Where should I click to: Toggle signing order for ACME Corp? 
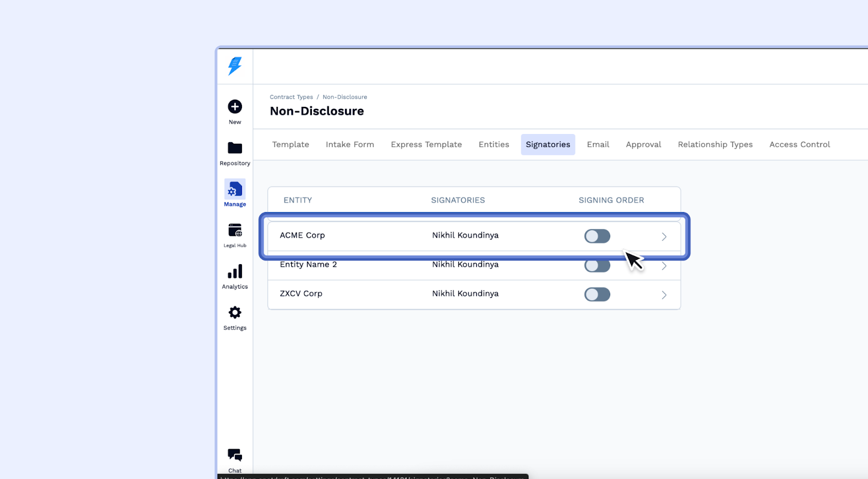coord(597,236)
